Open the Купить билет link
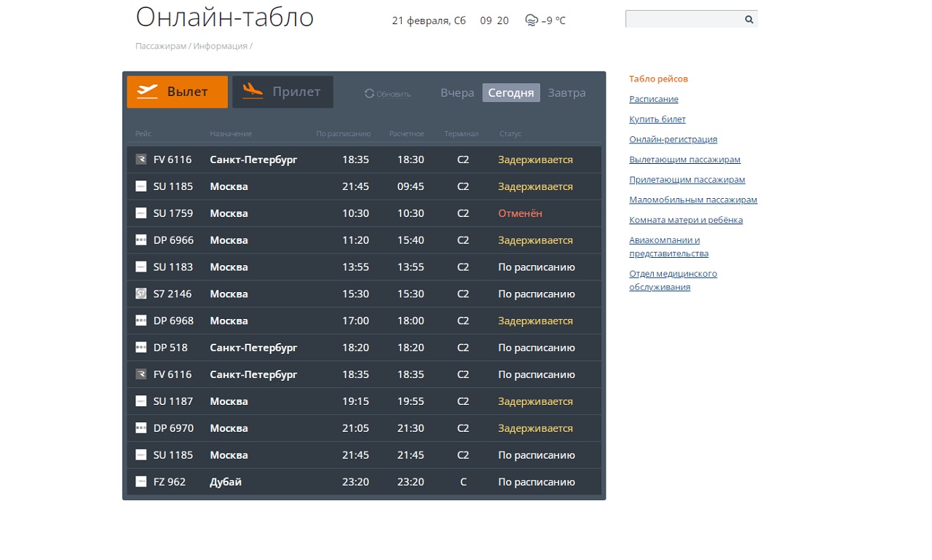The image size is (932, 560). coord(657,119)
